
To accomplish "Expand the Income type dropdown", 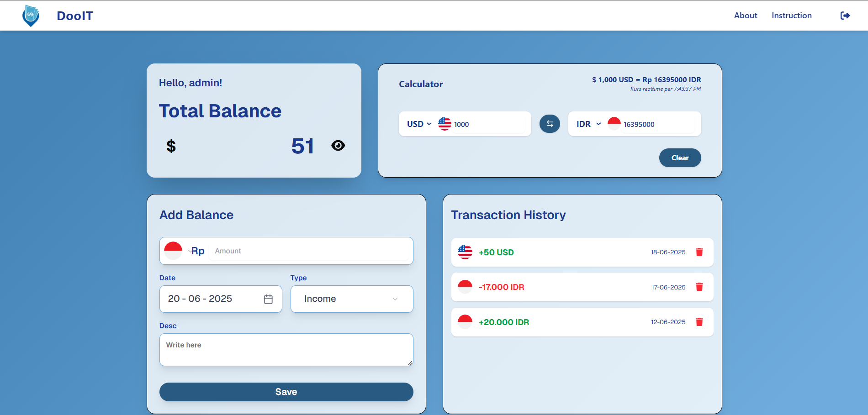I will click(x=352, y=299).
